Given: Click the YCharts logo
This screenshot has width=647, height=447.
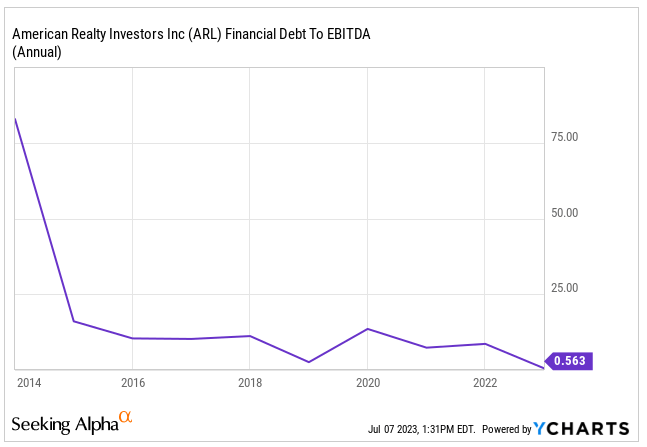Looking at the screenshot, I should click(581, 428).
